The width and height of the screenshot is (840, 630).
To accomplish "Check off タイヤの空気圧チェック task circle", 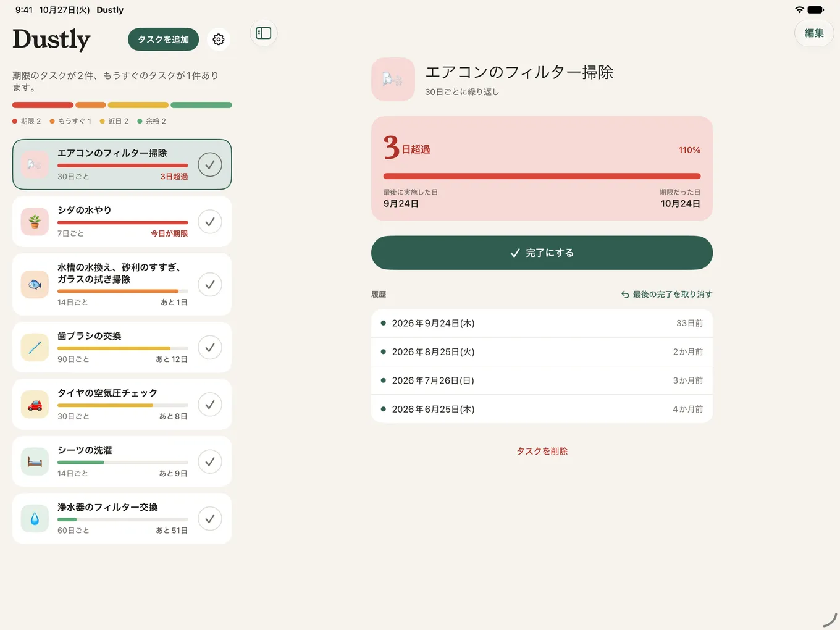I will (x=210, y=405).
